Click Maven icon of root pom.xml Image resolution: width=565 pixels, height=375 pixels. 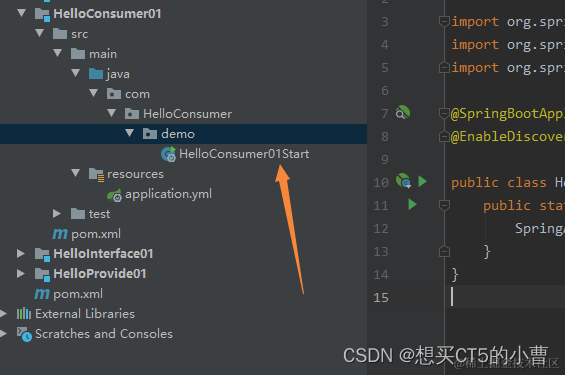click(42, 294)
